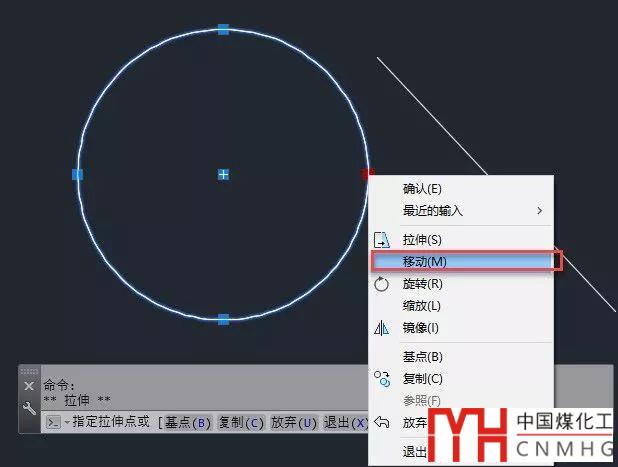Click the rotate icon beside 旋转(R)
Image resolution: width=618 pixels, height=467 pixels.
click(381, 284)
